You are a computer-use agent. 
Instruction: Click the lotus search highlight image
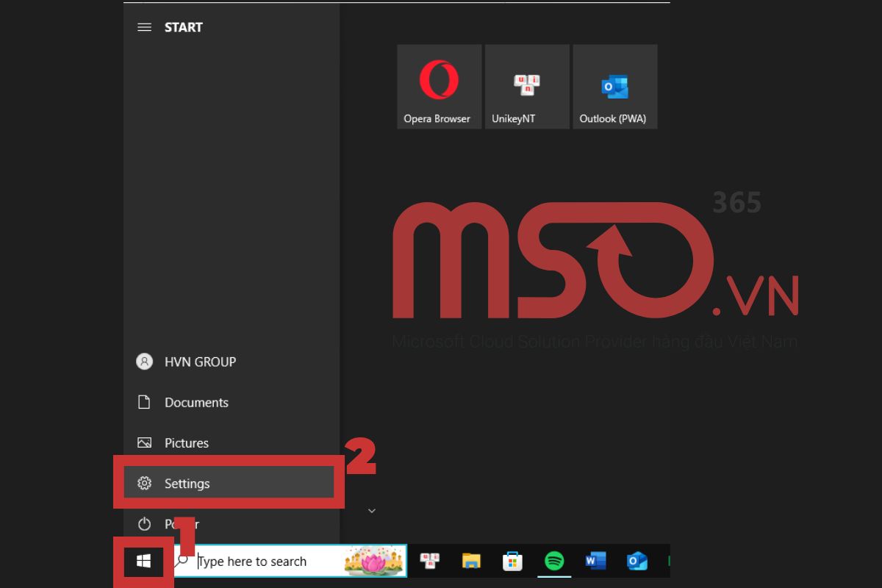374,562
